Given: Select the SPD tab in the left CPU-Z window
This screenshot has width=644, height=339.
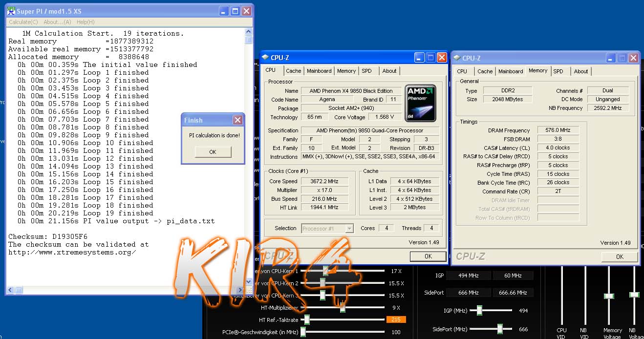Looking at the screenshot, I should [366, 71].
